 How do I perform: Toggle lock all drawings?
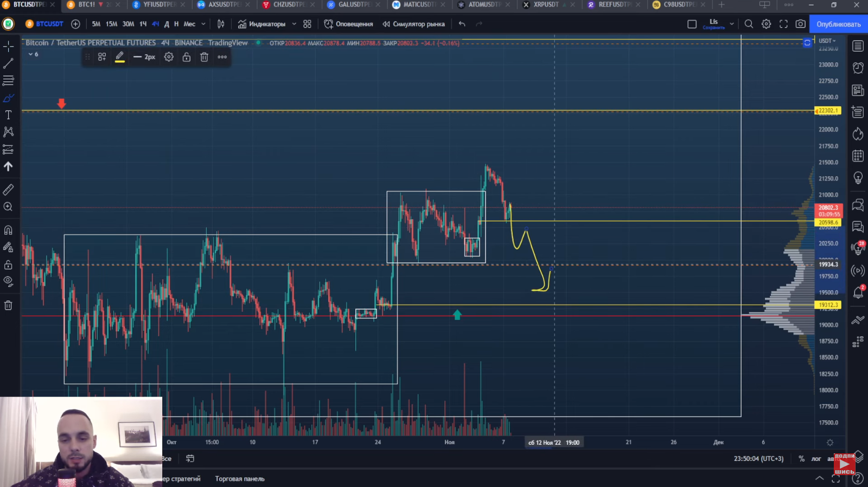coord(8,265)
